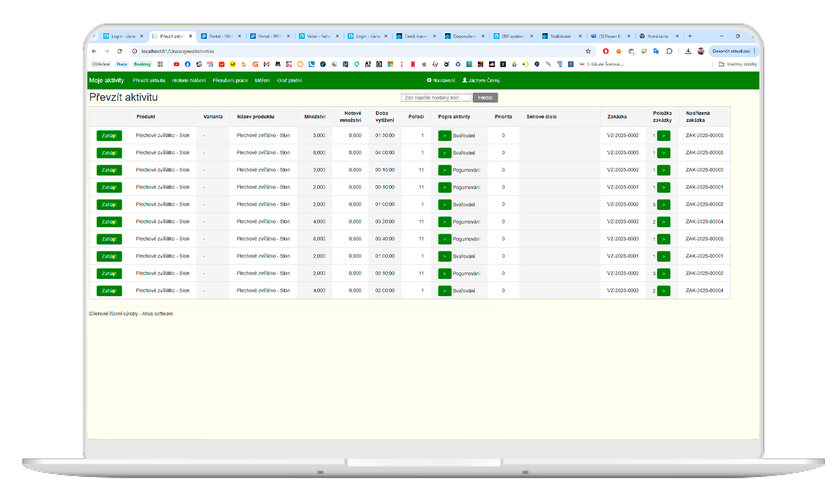This screenshot has width=840, height=504.
Task: Click the Doba vytížení column header
Action: (385, 116)
